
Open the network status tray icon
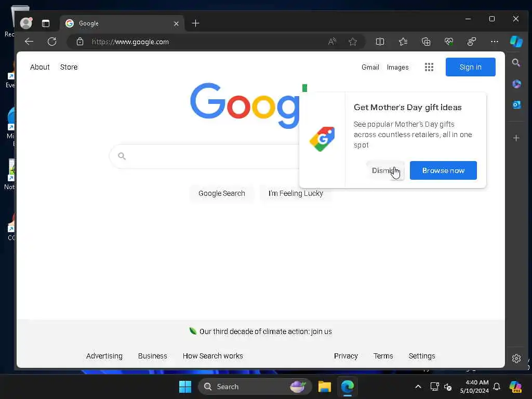435,387
